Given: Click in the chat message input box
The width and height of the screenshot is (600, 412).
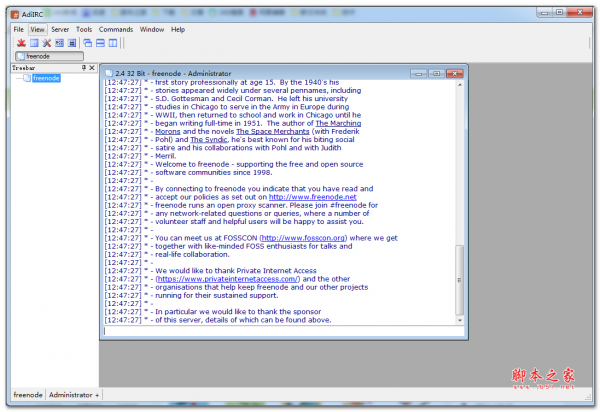Looking at the screenshot, I should pyautogui.click(x=284, y=331).
